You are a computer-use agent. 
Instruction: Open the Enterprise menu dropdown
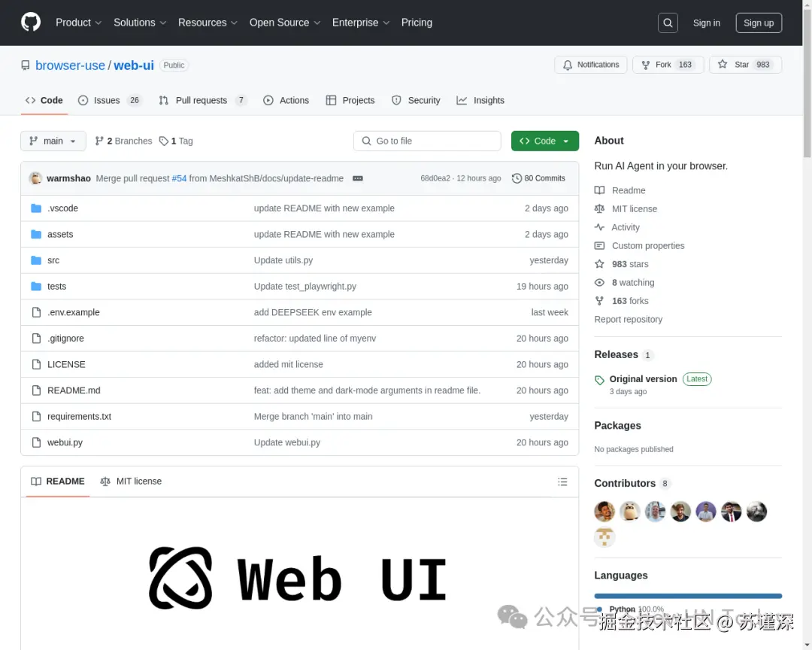coord(360,23)
